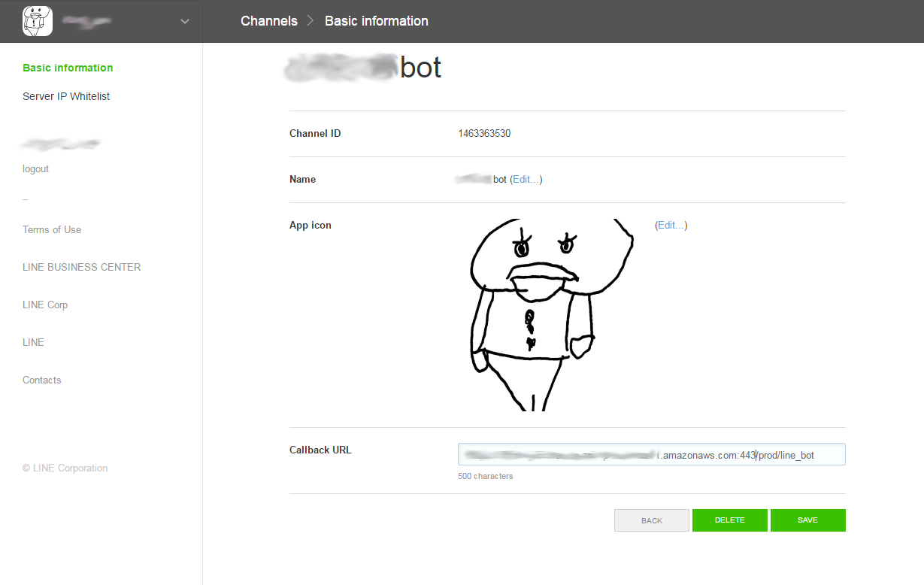This screenshot has width=924, height=585.
Task: Open the Terms of Use page
Action: tap(51, 229)
